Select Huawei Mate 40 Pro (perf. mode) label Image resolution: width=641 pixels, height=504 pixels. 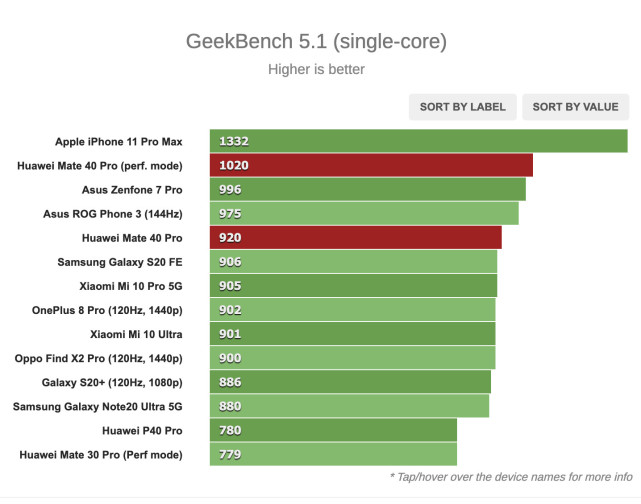click(x=100, y=166)
